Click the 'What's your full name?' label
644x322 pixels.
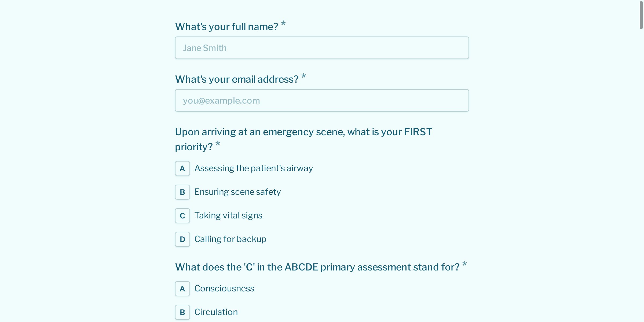(x=227, y=27)
